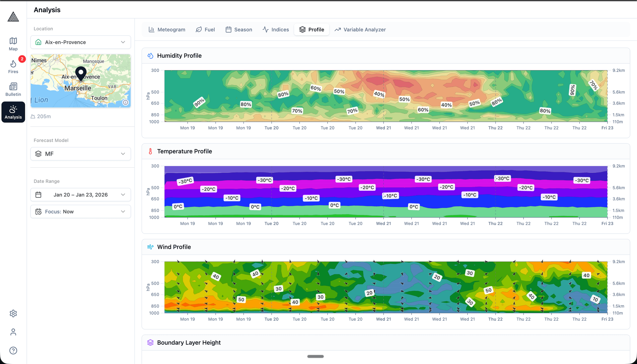Click the map attribution info icon
Screen dimensions: 637x364
125,103
